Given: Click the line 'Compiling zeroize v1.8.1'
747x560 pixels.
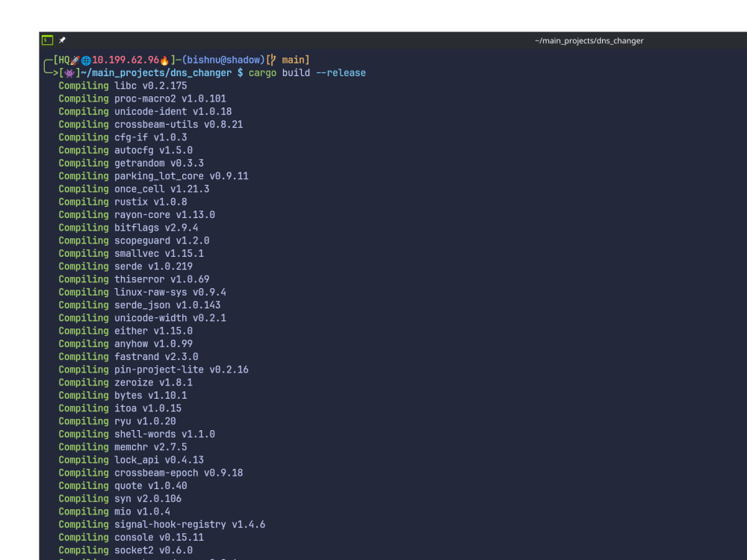Looking at the screenshot, I should click(125, 382).
